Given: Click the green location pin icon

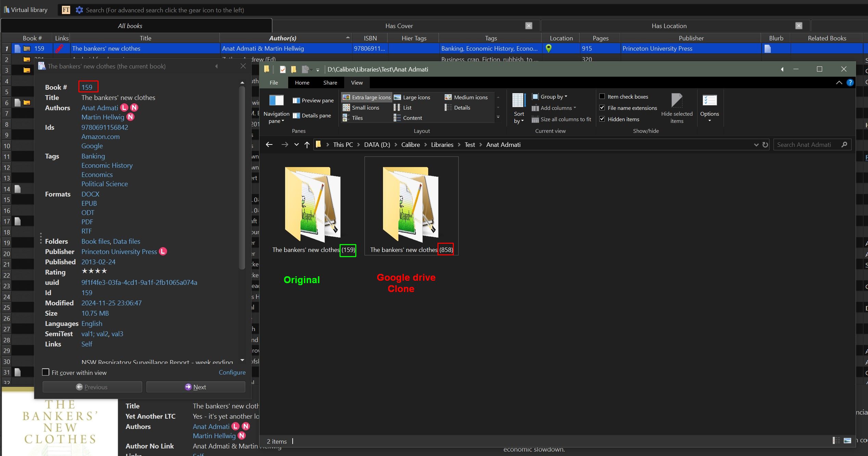Looking at the screenshot, I should pyautogui.click(x=548, y=48).
